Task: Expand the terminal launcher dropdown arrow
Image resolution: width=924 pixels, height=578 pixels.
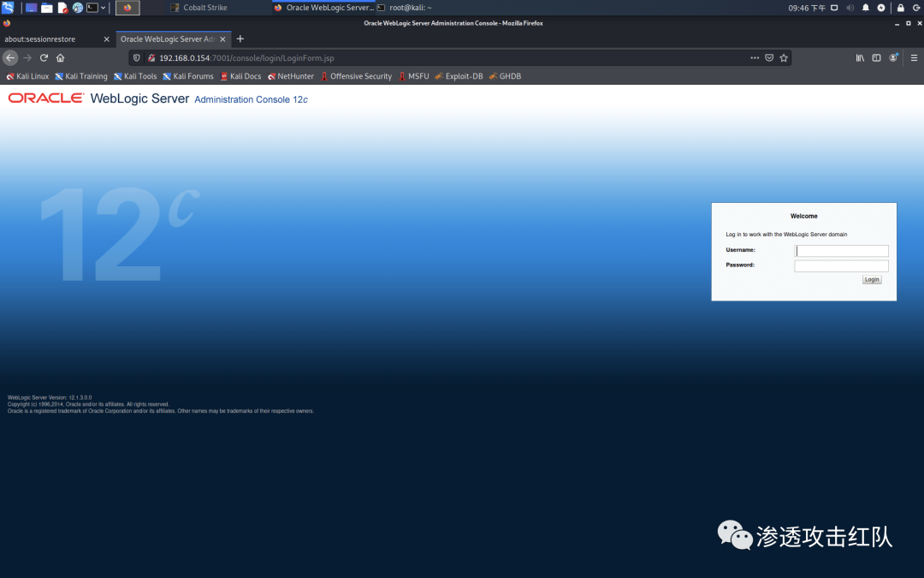Action: (x=104, y=8)
